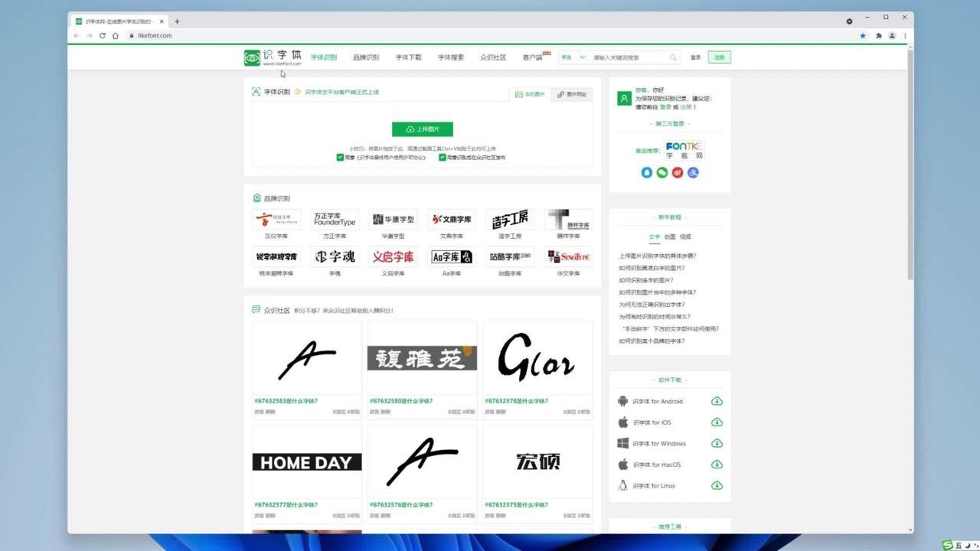Select the 动图 tutorial tab
The width and height of the screenshot is (980, 551).
(670, 237)
